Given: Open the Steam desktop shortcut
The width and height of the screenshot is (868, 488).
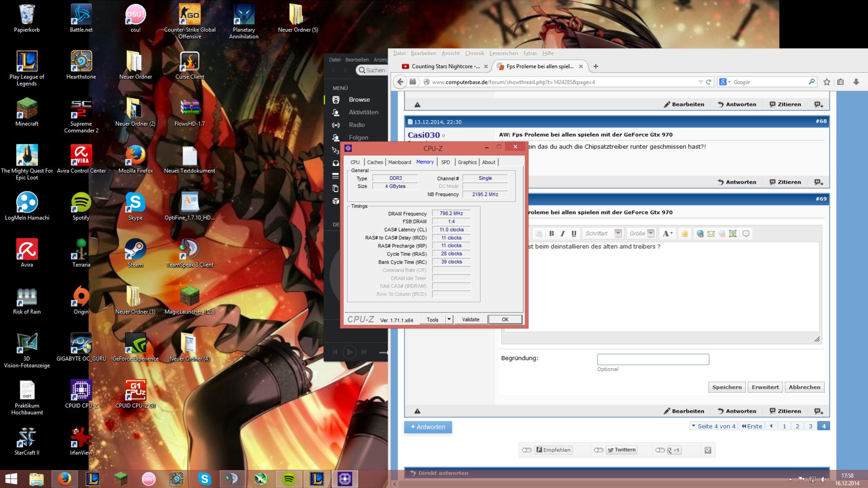Looking at the screenshot, I should pyautogui.click(x=135, y=253).
